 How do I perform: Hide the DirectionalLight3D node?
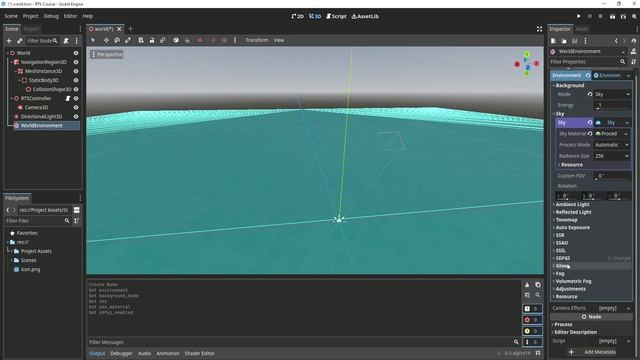76,116
